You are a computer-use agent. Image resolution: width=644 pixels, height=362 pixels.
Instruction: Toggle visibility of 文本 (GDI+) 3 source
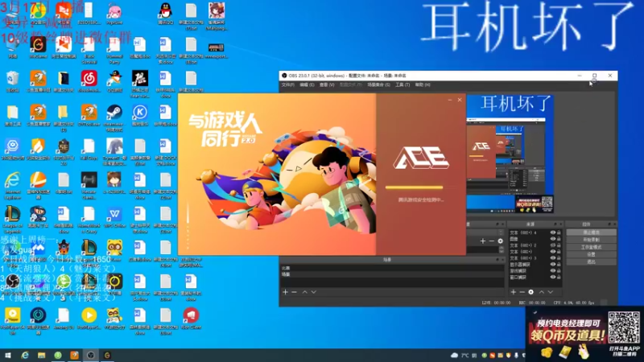[552, 258]
